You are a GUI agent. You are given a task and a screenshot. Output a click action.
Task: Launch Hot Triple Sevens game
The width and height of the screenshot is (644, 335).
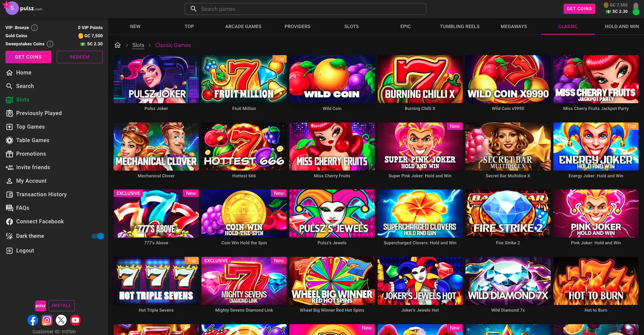tap(156, 281)
